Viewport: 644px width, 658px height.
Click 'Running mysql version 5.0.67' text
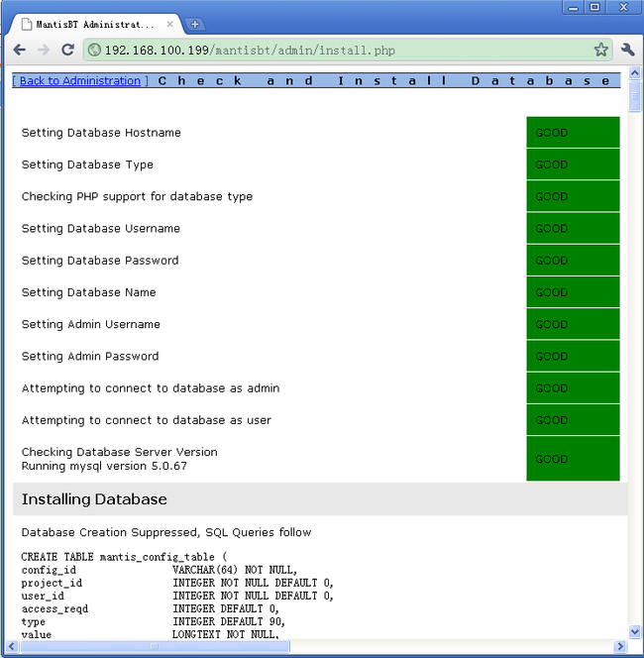click(x=104, y=466)
